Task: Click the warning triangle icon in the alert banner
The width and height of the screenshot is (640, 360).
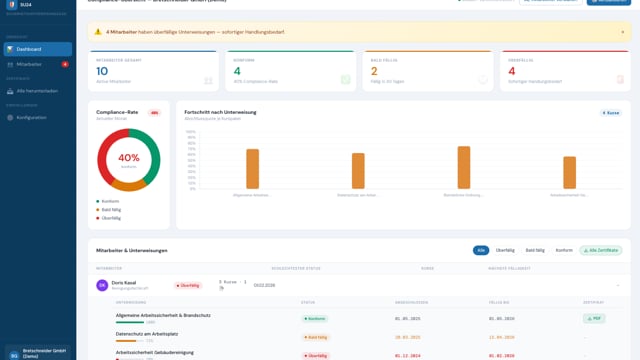Action: click(98, 32)
